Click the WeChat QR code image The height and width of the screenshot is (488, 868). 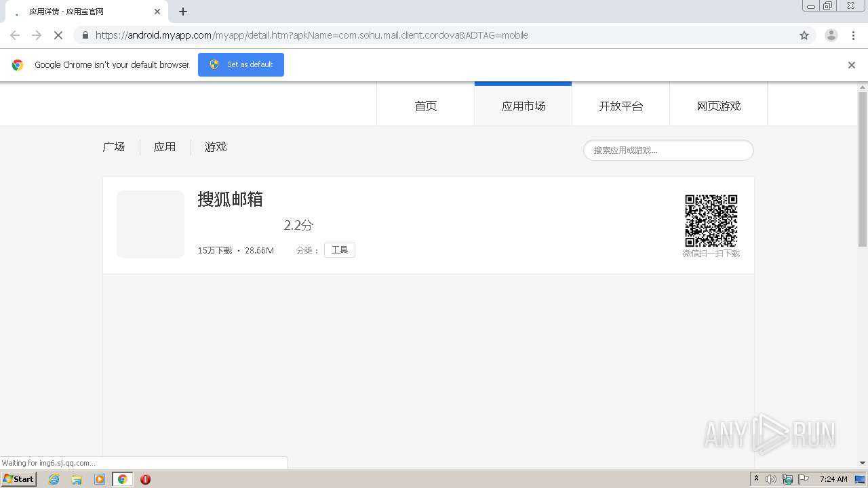coord(711,221)
